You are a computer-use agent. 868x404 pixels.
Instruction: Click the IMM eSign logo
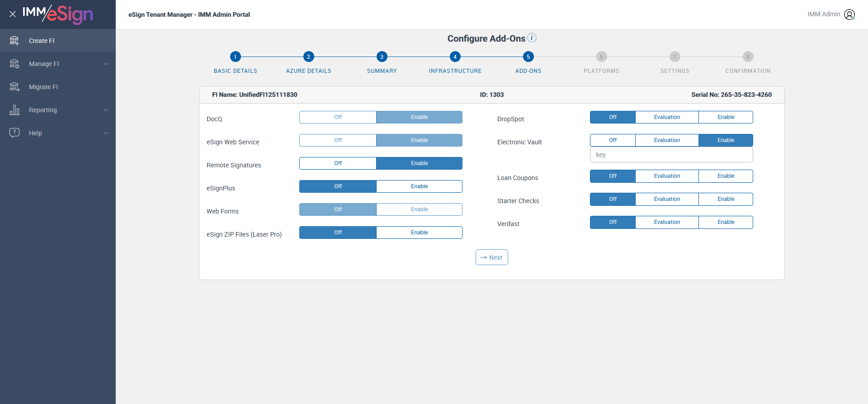pos(58,14)
